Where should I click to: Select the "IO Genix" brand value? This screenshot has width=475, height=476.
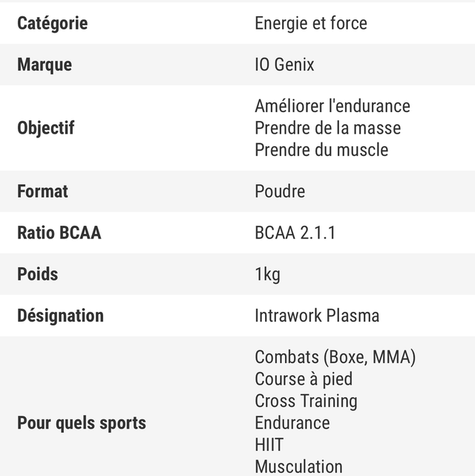pyautogui.click(x=284, y=65)
